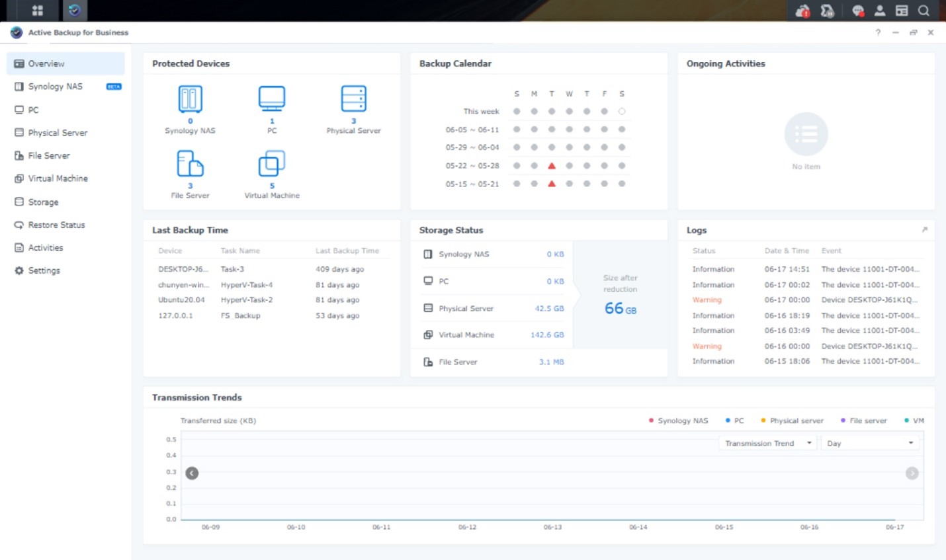Viewport: 946px width, 560px height.
Task: Open the Virtual Machine device icon
Action: pos(272,163)
